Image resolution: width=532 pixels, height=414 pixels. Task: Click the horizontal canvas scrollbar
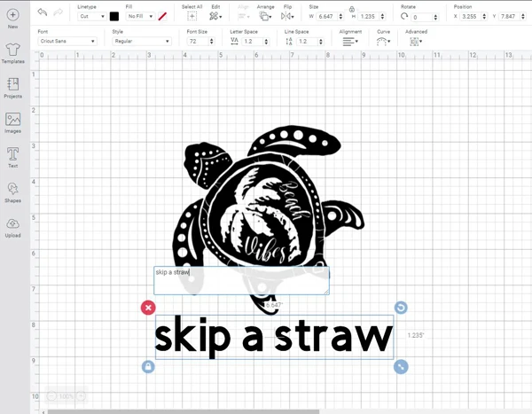[184, 411]
